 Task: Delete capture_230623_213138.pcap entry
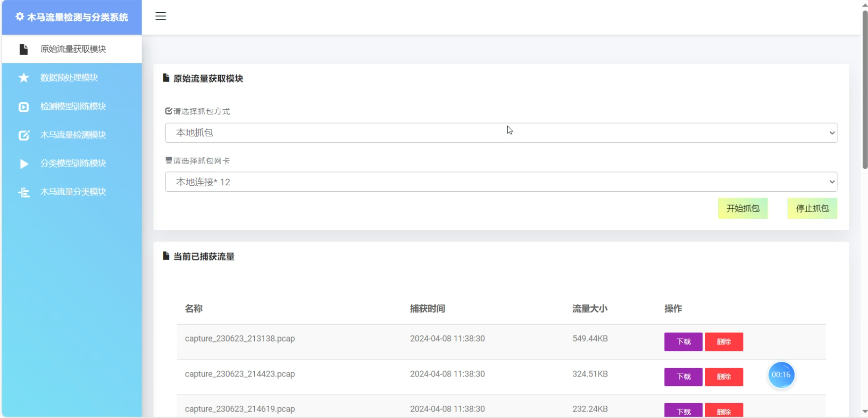coord(724,342)
